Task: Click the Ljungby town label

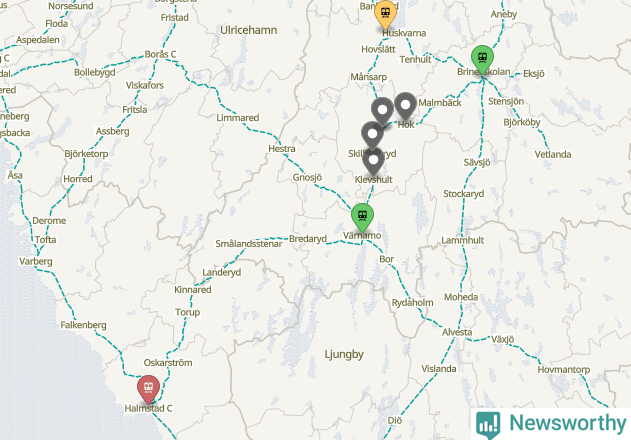Action: (344, 354)
